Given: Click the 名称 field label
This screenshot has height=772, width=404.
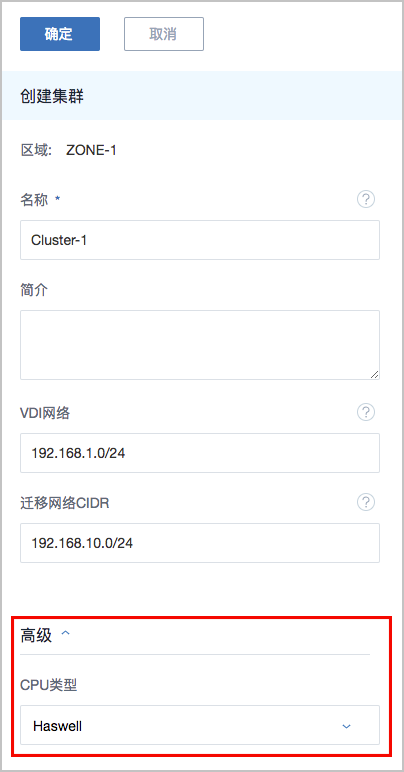Looking at the screenshot, I should coord(34,200).
